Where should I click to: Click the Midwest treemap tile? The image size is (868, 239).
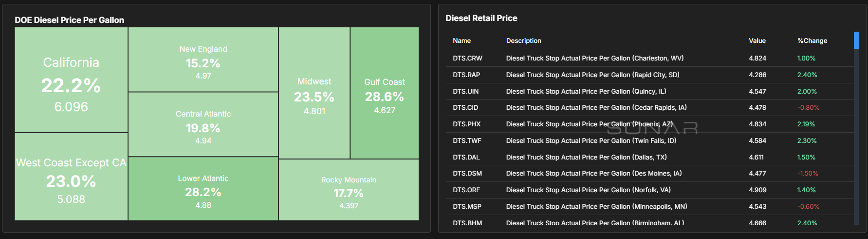click(314, 93)
